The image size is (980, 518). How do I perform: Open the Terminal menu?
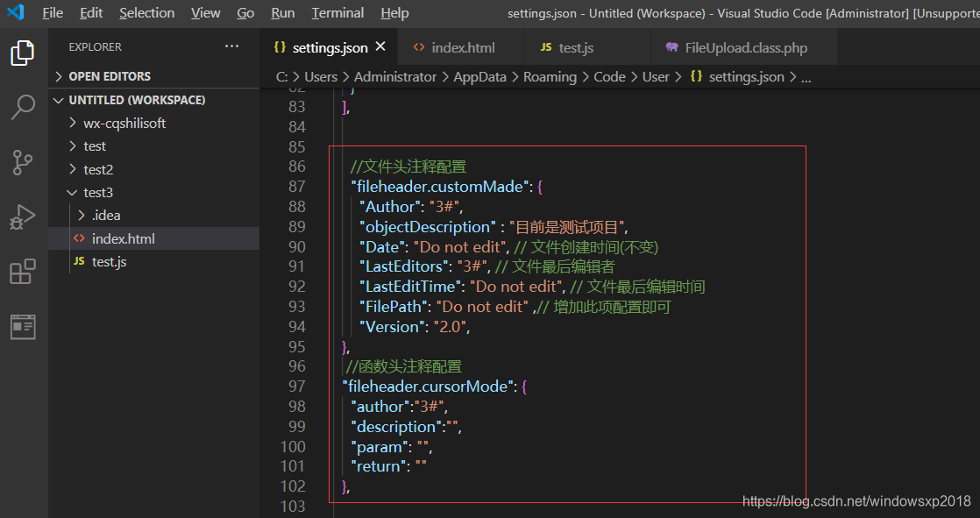337,13
